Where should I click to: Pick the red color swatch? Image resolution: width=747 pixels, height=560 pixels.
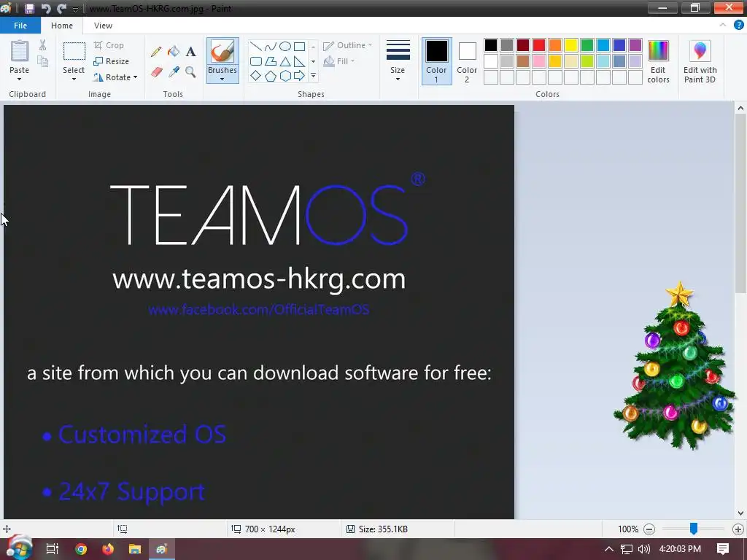pos(539,45)
